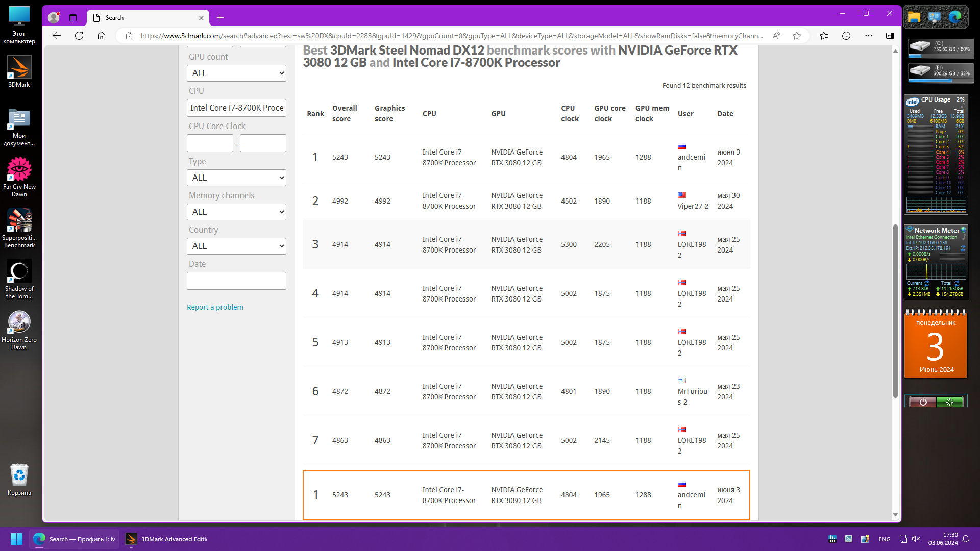
Task: Click the Report a problem link
Action: 215,307
